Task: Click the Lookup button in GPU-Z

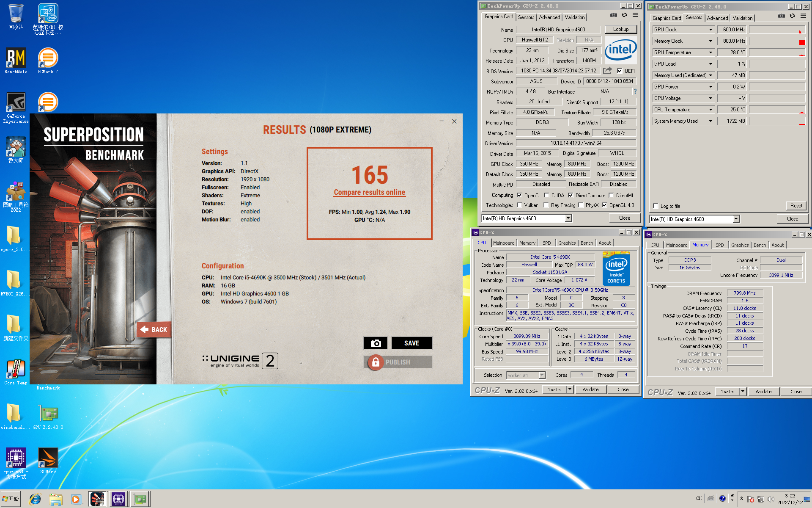Action: [x=620, y=29]
